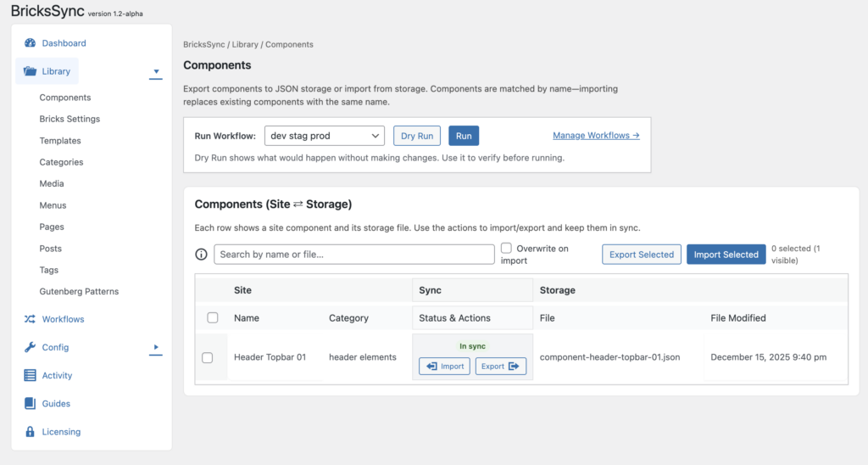The height and width of the screenshot is (465, 868).
Task: Click the Library folder icon
Action: [31, 72]
